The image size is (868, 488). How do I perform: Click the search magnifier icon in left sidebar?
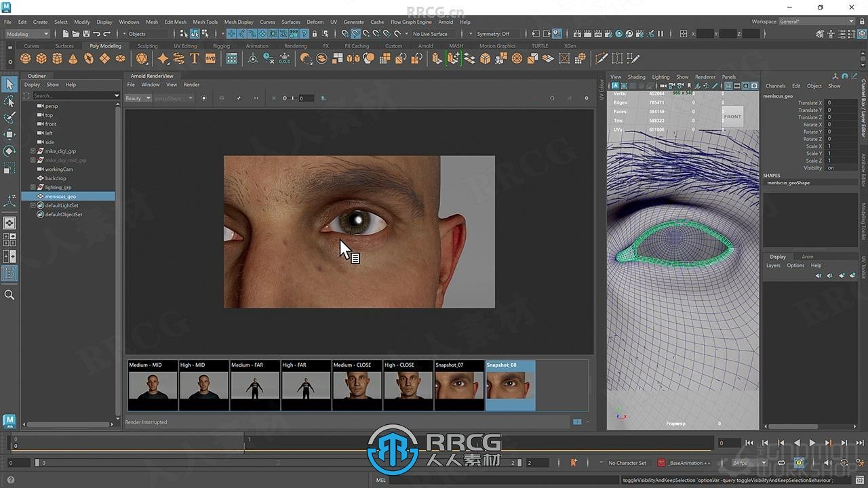click(9, 295)
